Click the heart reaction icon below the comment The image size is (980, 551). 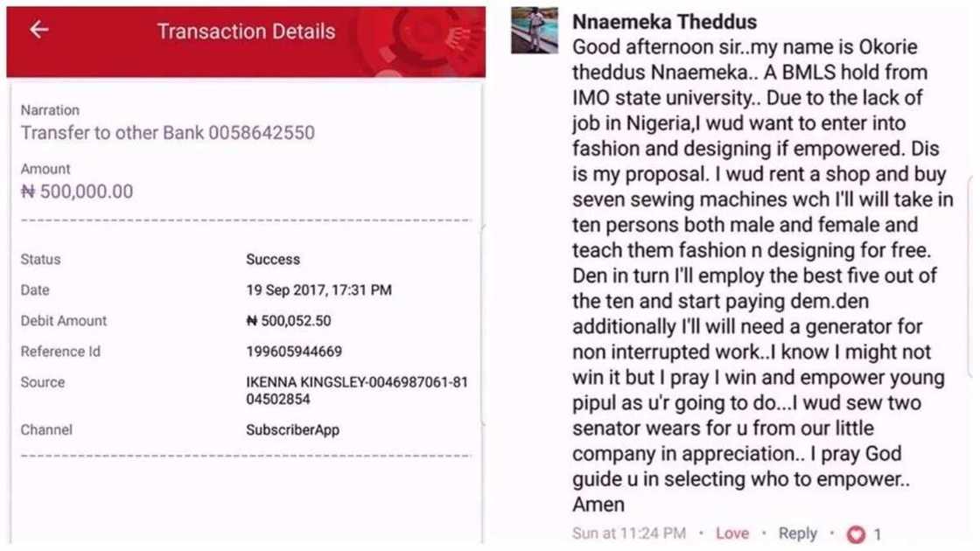(x=855, y=534)
